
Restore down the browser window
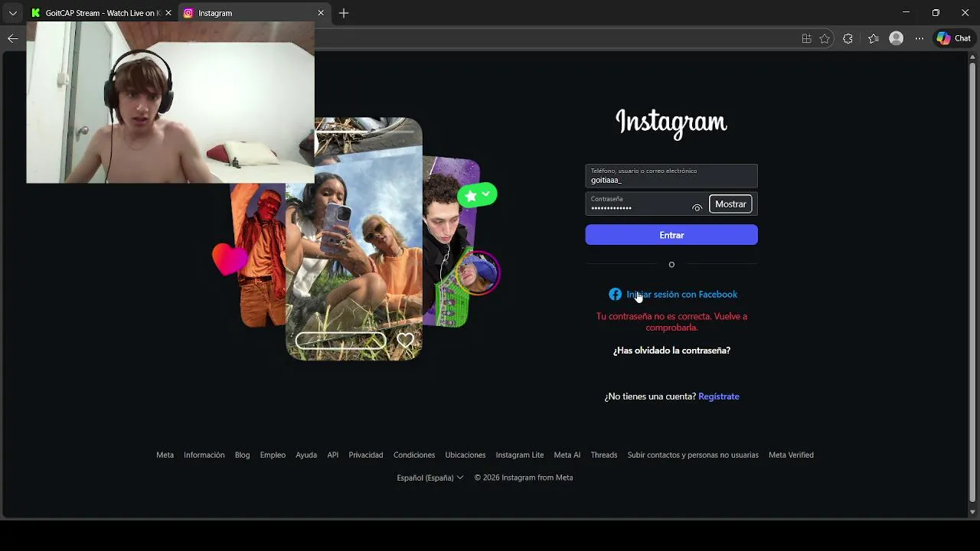936,13
